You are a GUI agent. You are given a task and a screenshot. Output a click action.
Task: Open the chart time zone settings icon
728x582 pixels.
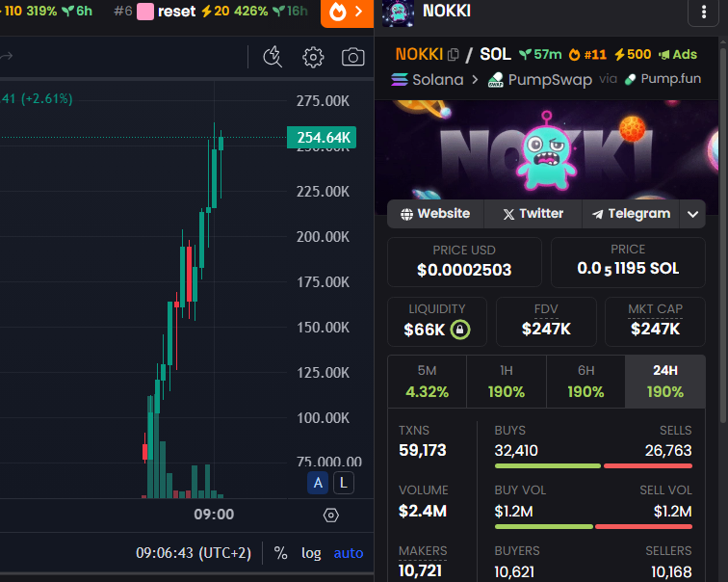[330, 516]
